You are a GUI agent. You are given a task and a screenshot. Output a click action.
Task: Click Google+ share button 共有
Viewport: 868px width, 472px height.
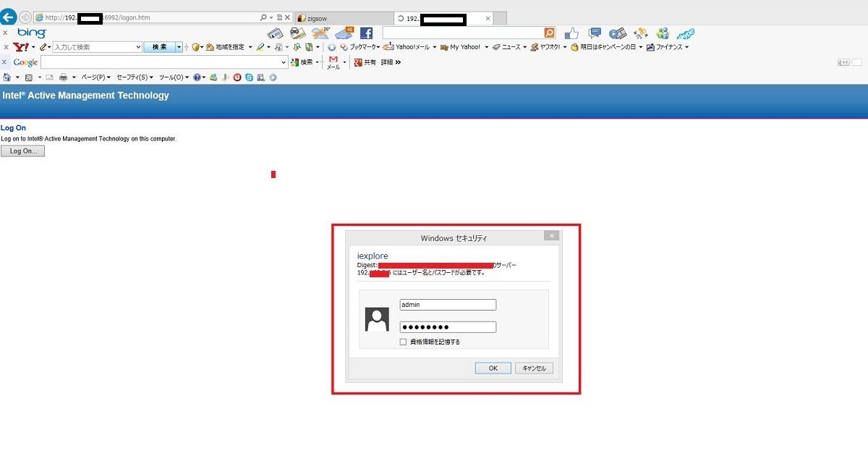click(365, 62)
